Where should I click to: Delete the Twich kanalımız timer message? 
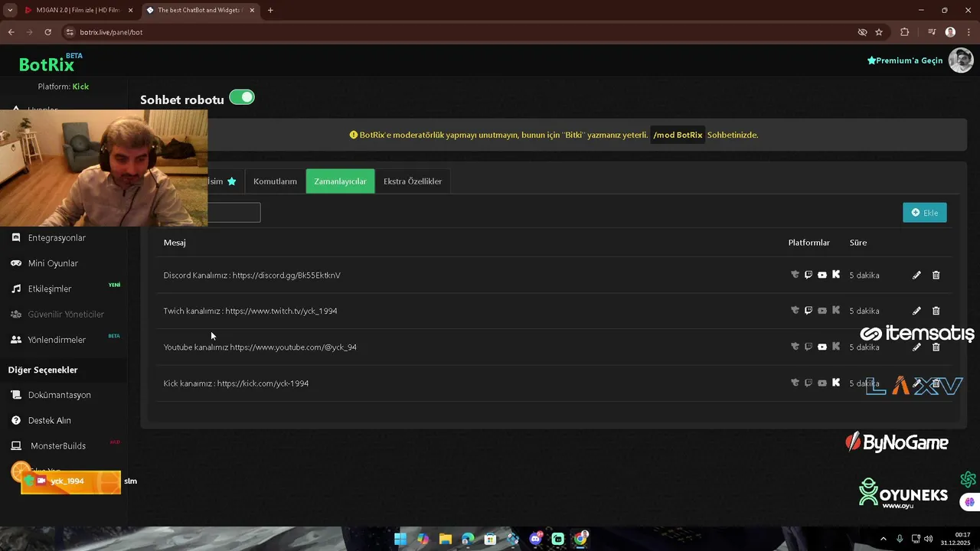(x=936, y=311)
